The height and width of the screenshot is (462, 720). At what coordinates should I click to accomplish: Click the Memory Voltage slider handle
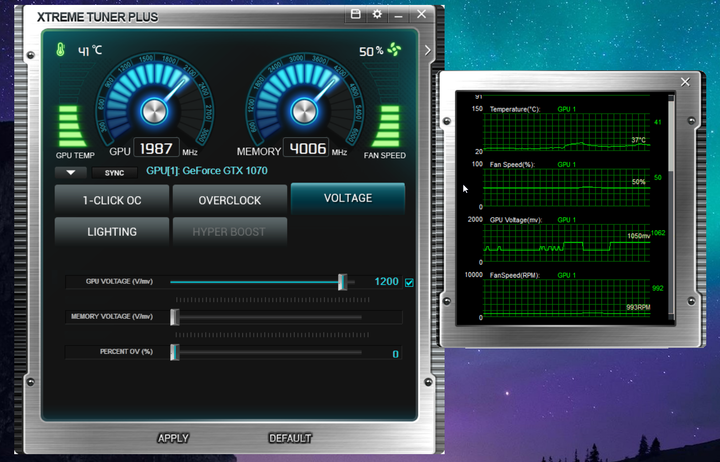tap(174, 317)
